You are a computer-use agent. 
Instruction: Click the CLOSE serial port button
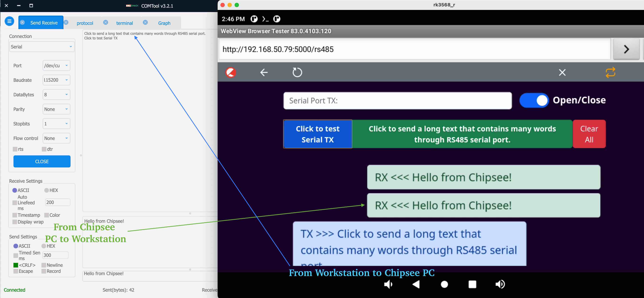tap(42, 161)
